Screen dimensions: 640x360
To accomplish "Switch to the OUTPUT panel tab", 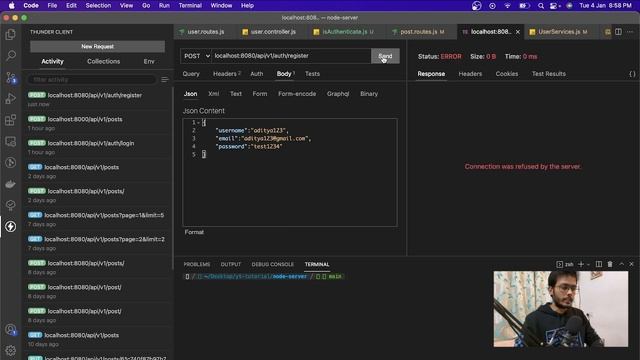I will (231, 264).
